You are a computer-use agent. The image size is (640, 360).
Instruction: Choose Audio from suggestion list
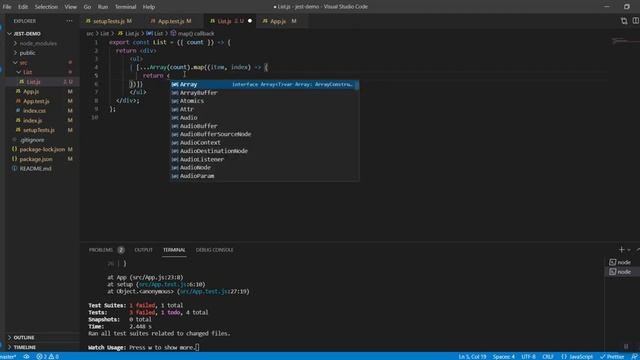point(264,118)
